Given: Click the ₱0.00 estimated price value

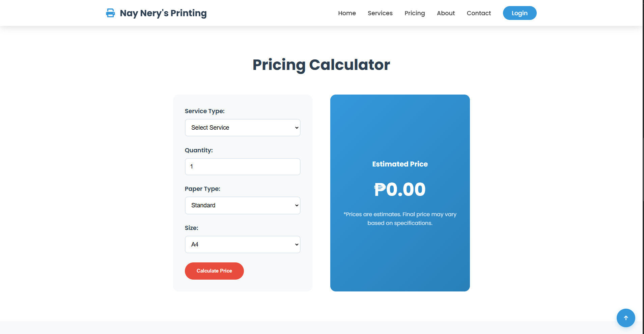Looking at the screenshot, I should point(400,189).
